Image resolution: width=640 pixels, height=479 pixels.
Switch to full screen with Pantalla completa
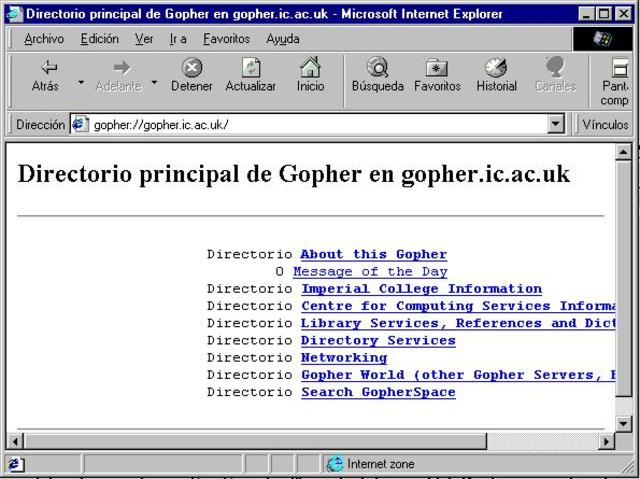point(615,82)
